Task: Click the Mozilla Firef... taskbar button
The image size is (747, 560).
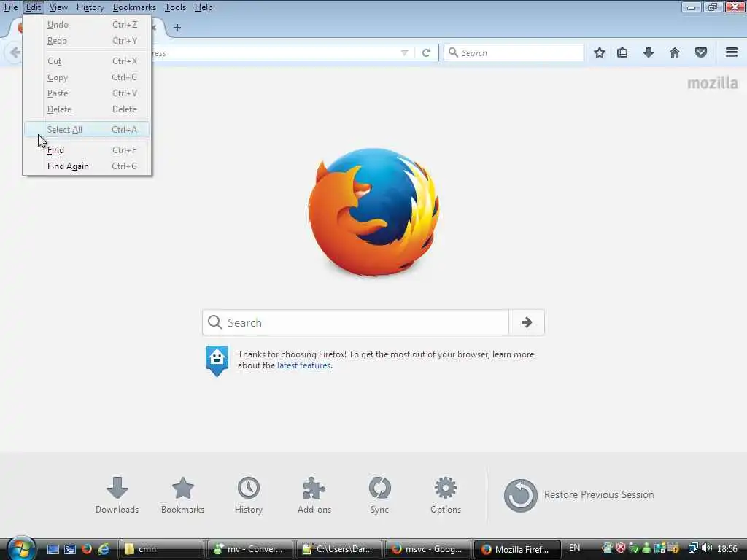Action: click(x=517, y=549)
